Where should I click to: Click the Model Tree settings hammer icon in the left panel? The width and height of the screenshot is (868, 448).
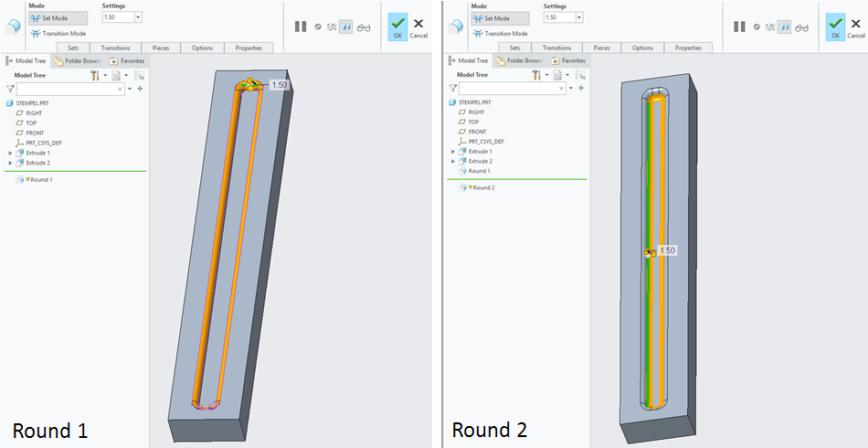94,75
